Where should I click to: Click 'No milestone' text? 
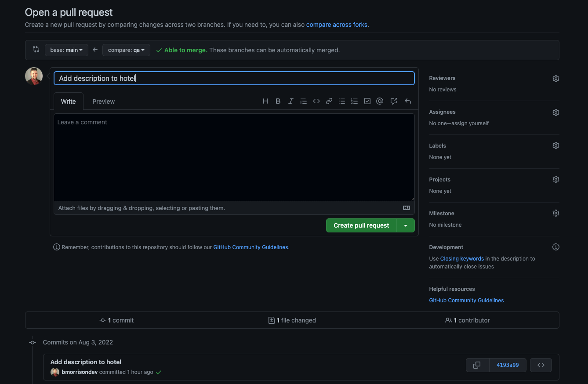(x=445, y=225)
